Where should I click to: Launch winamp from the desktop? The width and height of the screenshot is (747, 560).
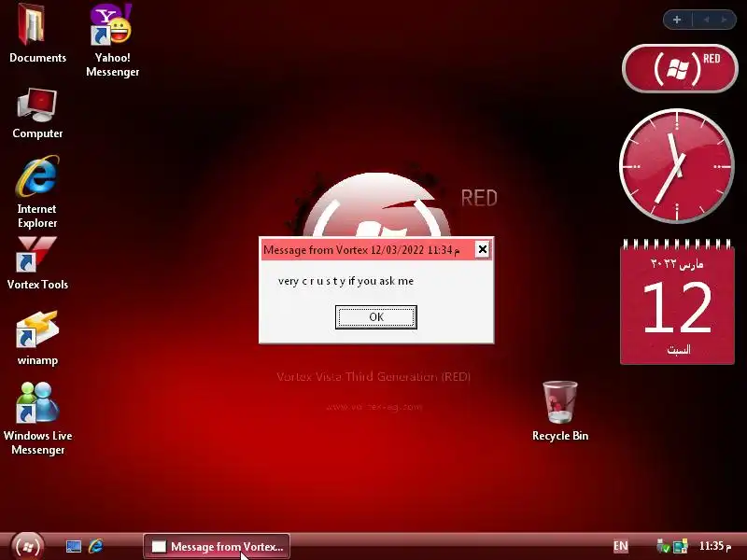[x=37, y=338]
